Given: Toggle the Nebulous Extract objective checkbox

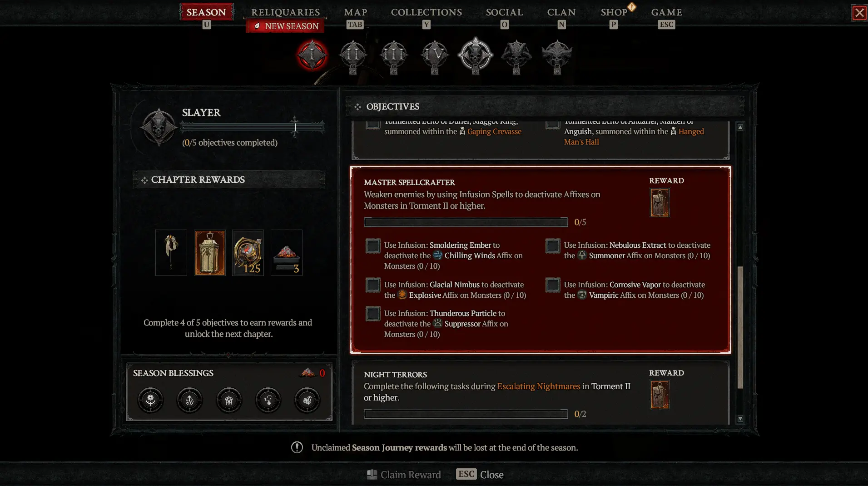Looking at the screenshot, I should tap(553, 246).
